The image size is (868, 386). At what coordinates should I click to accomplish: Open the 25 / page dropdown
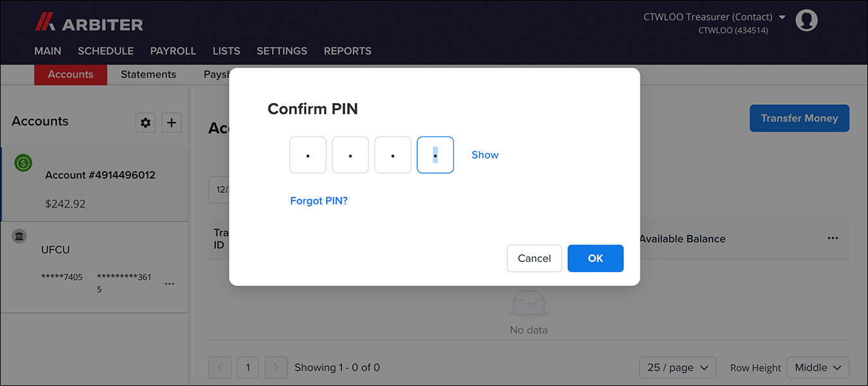click(x=678, y=367)
